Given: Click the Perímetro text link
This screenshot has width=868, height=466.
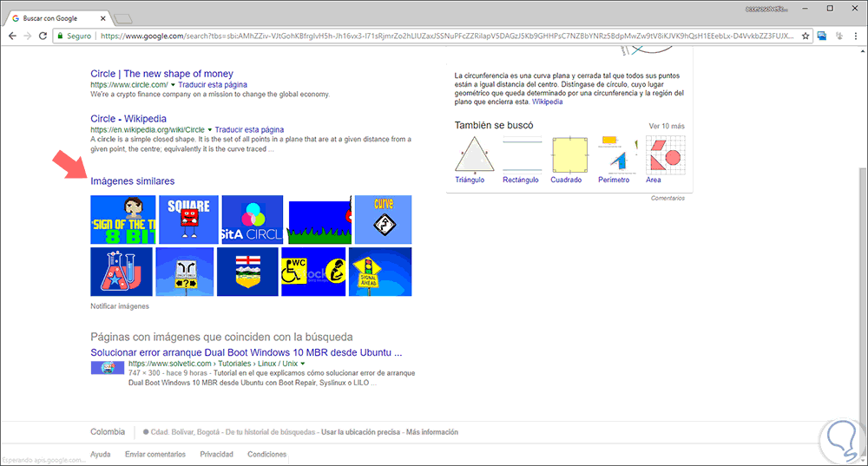Looking at the screenshot, I should click(614, 180).
